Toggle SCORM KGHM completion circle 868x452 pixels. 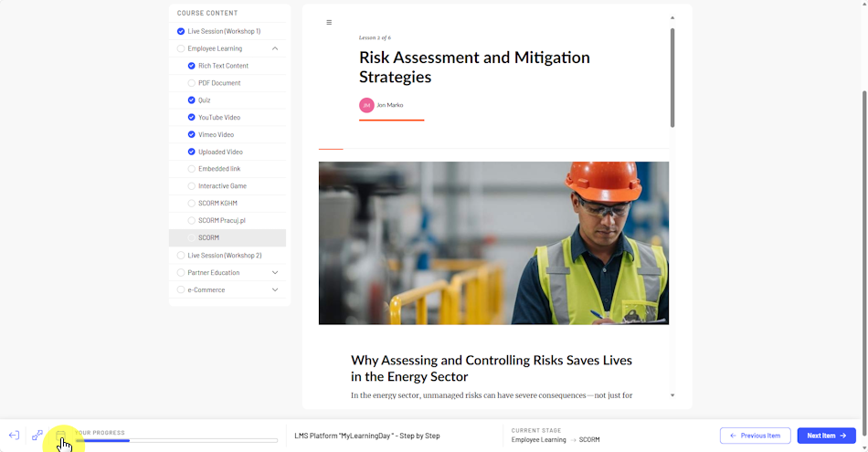click(x=192, y=203)
